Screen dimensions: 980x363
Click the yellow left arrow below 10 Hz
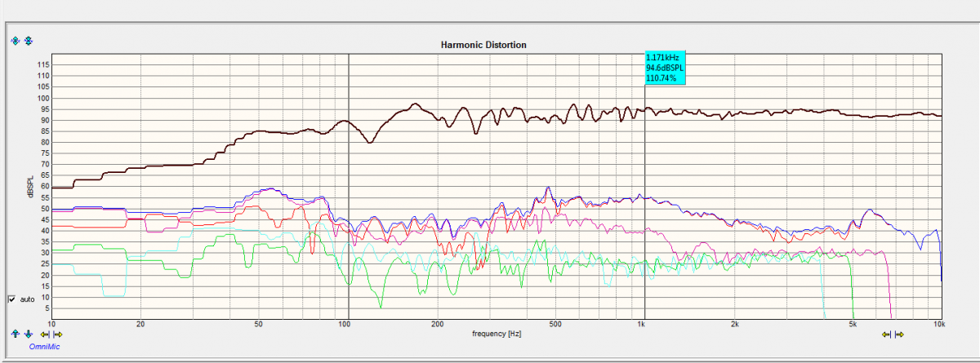(x=44, y=334)
